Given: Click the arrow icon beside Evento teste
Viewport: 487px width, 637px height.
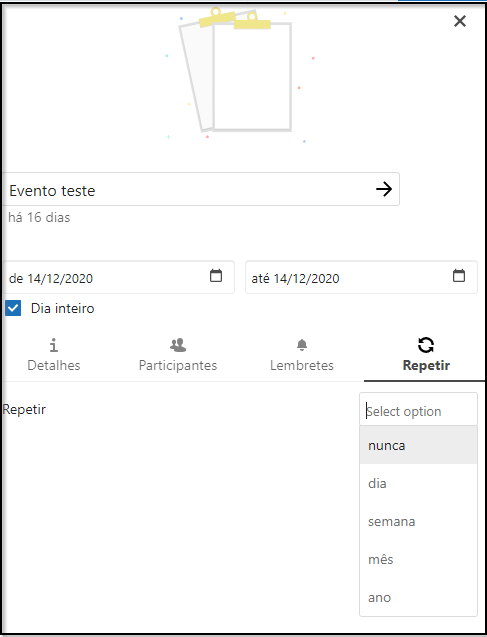Looking at the screenshot, I should click(x=384, y=189).
